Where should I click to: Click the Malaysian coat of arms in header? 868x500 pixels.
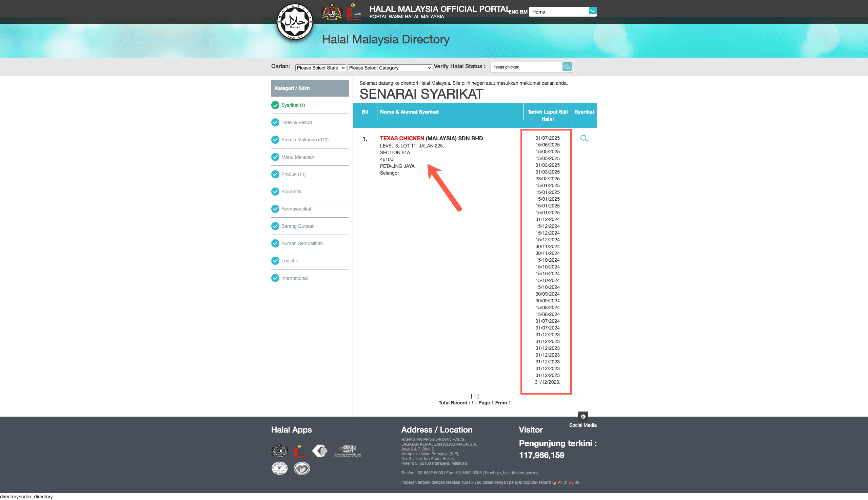click(332, 12)
